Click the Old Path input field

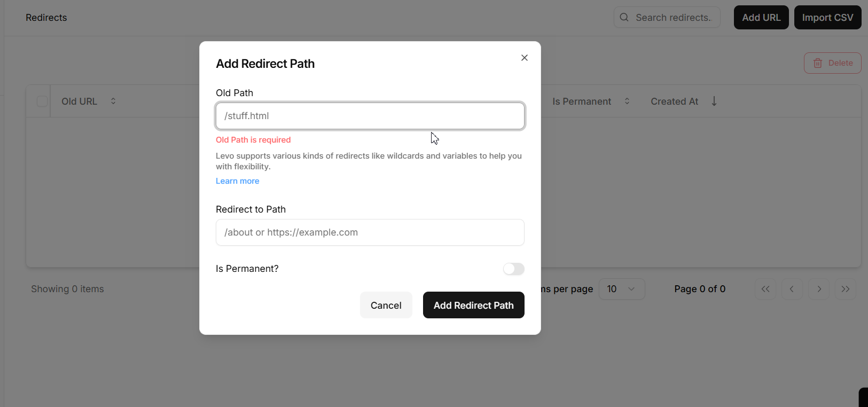point(370,116)
